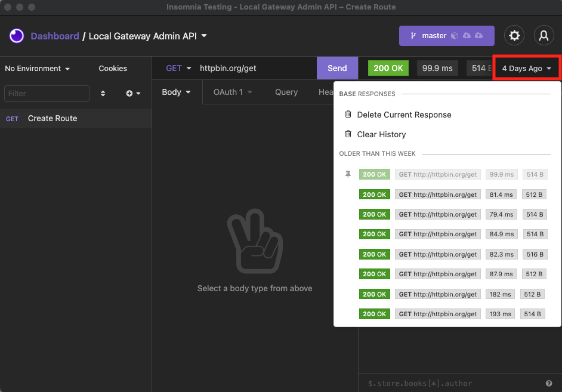Select Clear History menu item
This screenshot has width=562, height=392.
[447, 134]
